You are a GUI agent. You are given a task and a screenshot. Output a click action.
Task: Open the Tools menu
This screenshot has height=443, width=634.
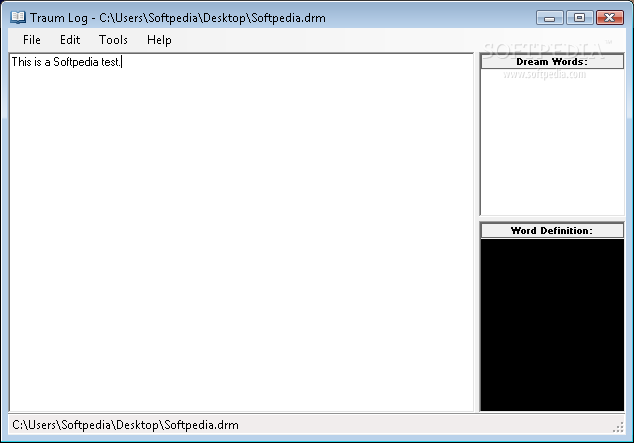coord(113,40)
